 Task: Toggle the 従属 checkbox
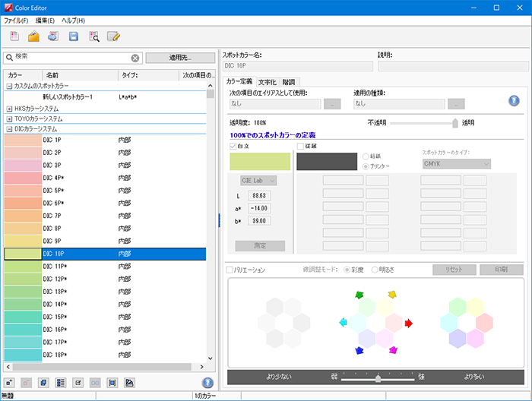point(300,146)
